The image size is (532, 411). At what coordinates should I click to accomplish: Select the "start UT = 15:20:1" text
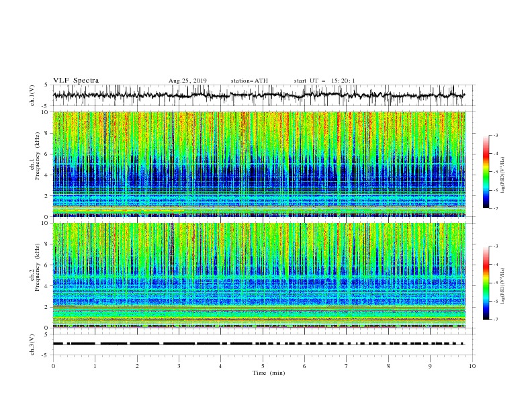324,81
